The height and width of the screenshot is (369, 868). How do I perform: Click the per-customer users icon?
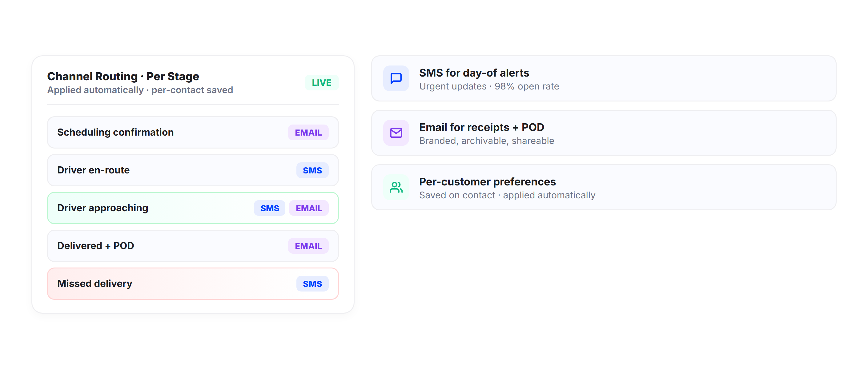[396, 187]
